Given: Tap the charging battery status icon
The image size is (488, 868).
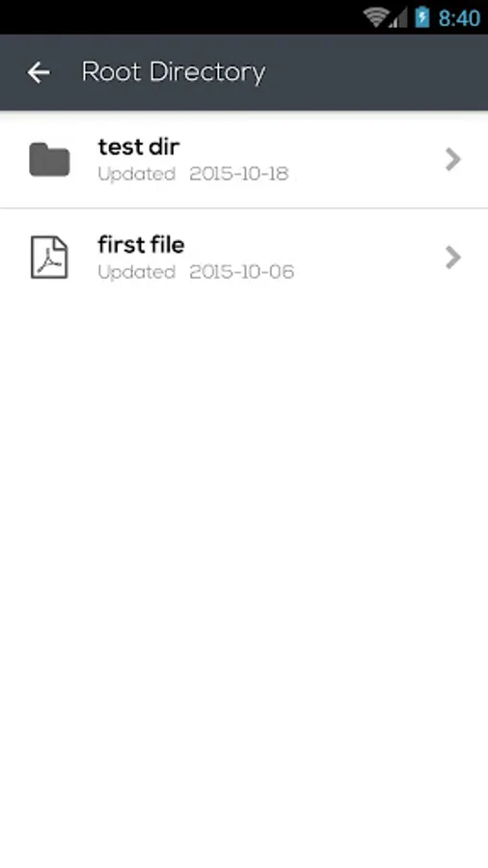Looking at the screenshot, I should click(x=422, y=17).
